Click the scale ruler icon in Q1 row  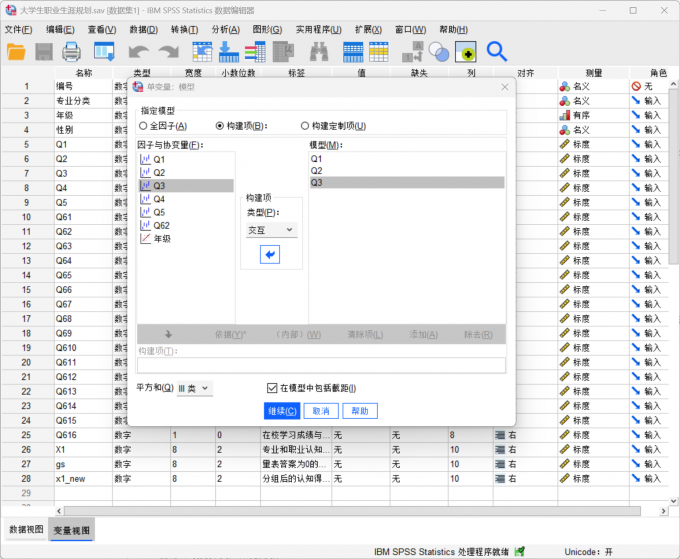click(565, 144)
